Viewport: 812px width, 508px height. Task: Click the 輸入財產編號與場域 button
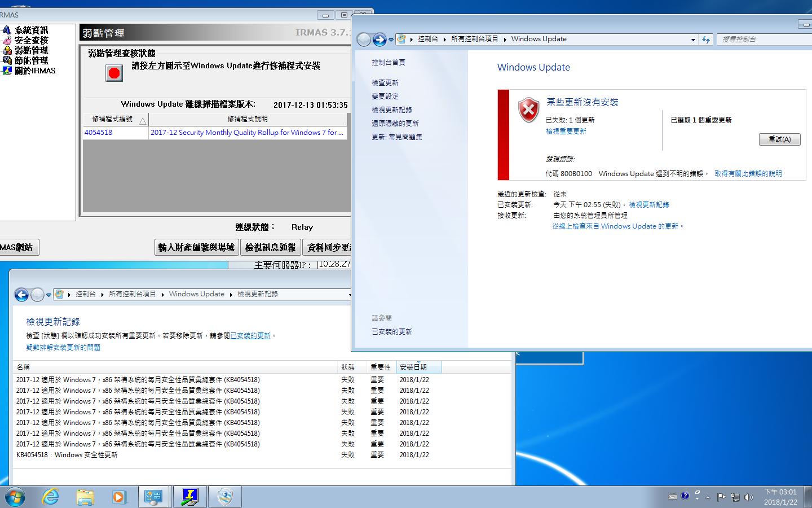coord(196,247)
